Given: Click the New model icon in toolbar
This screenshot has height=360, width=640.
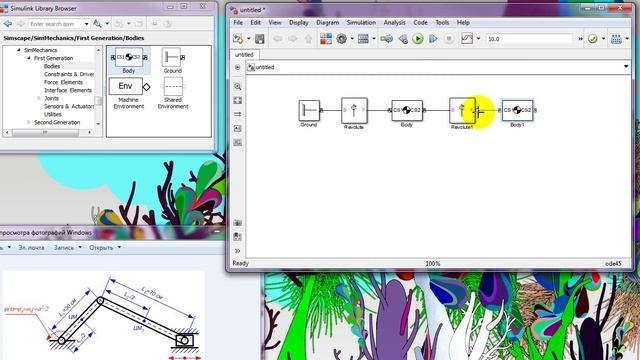Looking at the screenshot, I should (x=238, y=39).
